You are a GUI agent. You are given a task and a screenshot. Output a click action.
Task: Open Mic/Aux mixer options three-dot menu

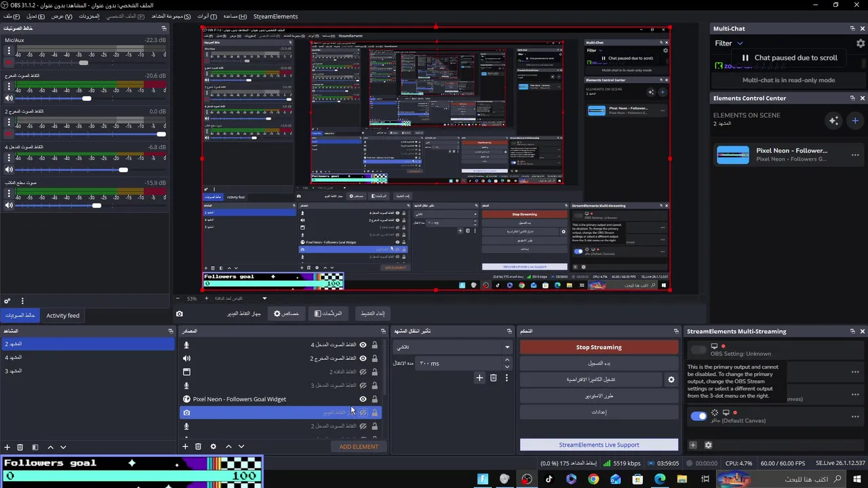[x=9, y=51]
